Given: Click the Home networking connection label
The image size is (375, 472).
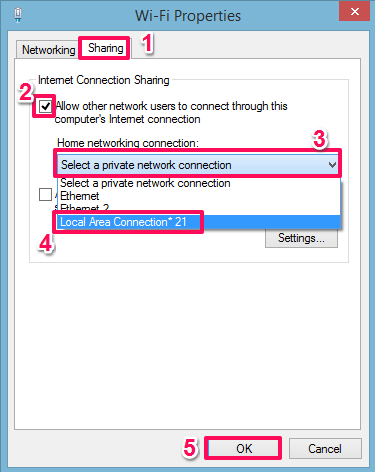Looking at the screenshot, I should coord(128,143).
